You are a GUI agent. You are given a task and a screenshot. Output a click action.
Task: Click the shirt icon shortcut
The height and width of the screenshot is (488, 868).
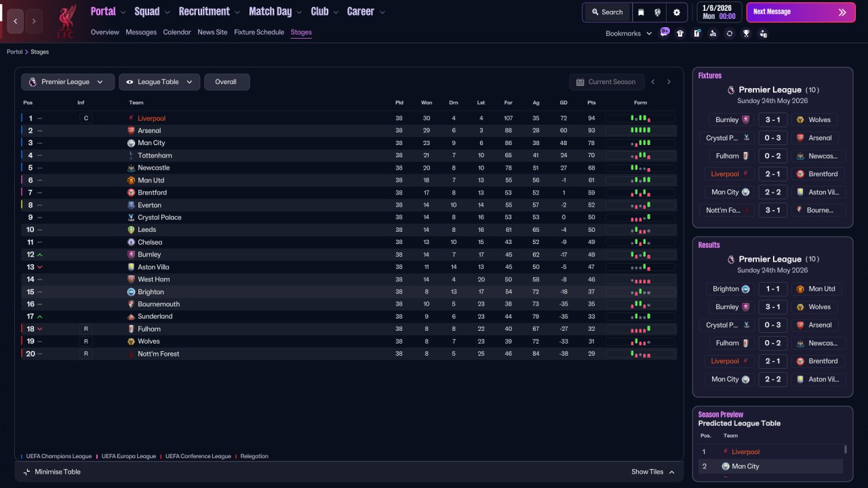(680, 33)
